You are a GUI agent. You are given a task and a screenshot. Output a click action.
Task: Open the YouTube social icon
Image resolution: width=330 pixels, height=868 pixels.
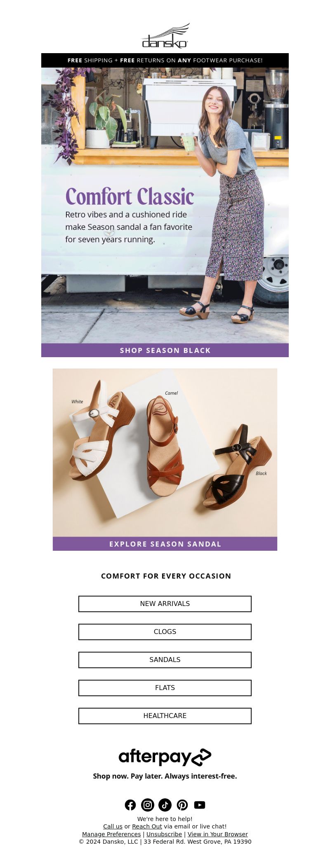coord(200,805)
